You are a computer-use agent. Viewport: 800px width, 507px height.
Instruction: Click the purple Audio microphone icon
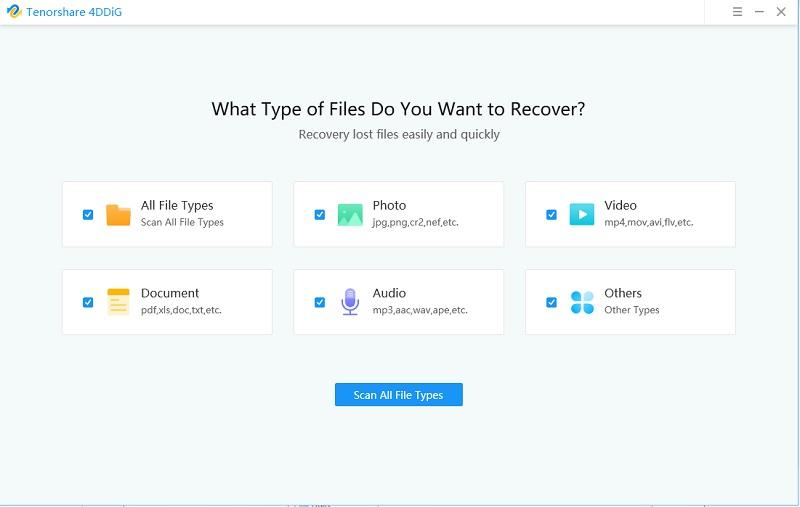(x=350, y=302)
